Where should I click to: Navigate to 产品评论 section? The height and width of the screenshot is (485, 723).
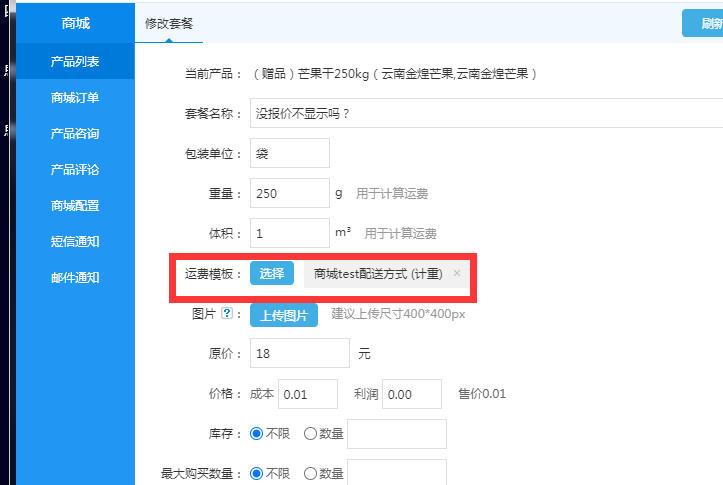75,170
